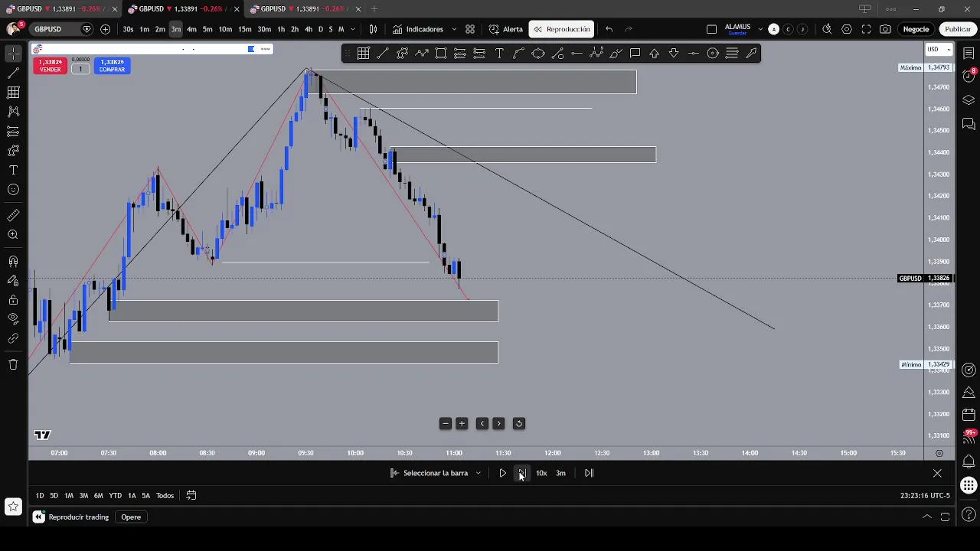
Task: Switch to the first GBPUSD browser tab
Action: tap(60, 8)
